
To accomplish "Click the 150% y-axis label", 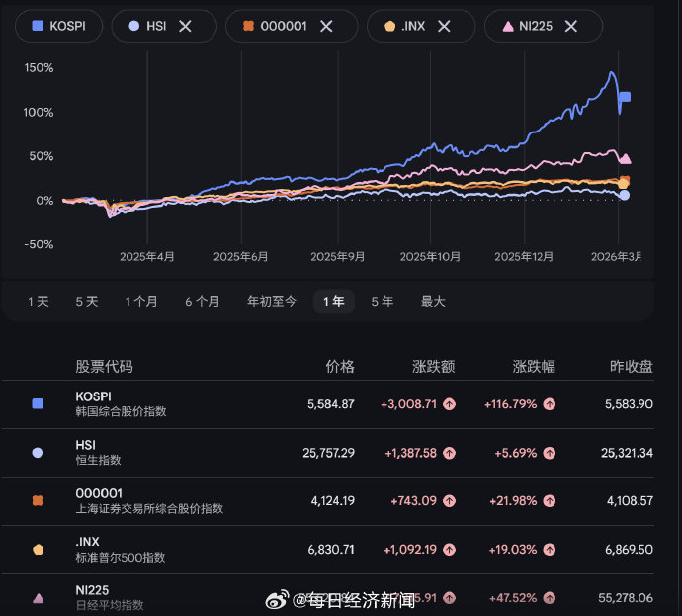I will tap(39, 68).
